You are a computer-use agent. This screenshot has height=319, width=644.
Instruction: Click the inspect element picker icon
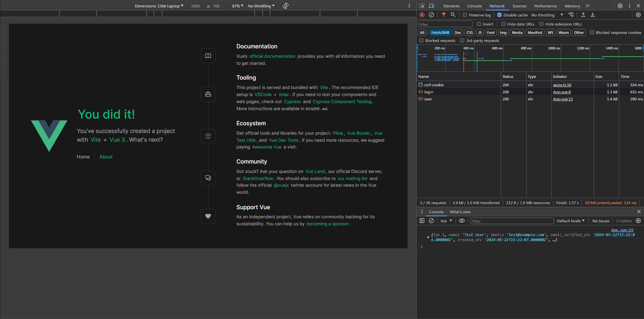[422, 6]
